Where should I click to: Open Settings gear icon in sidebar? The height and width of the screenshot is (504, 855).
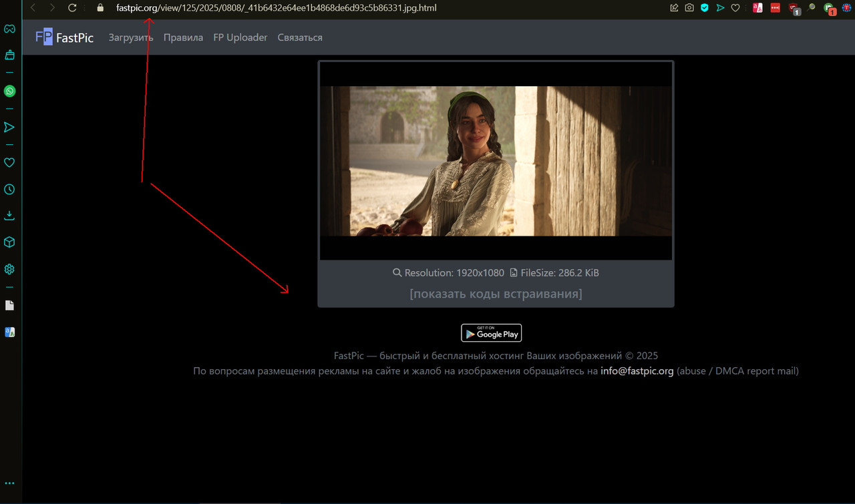coord(9,269)
